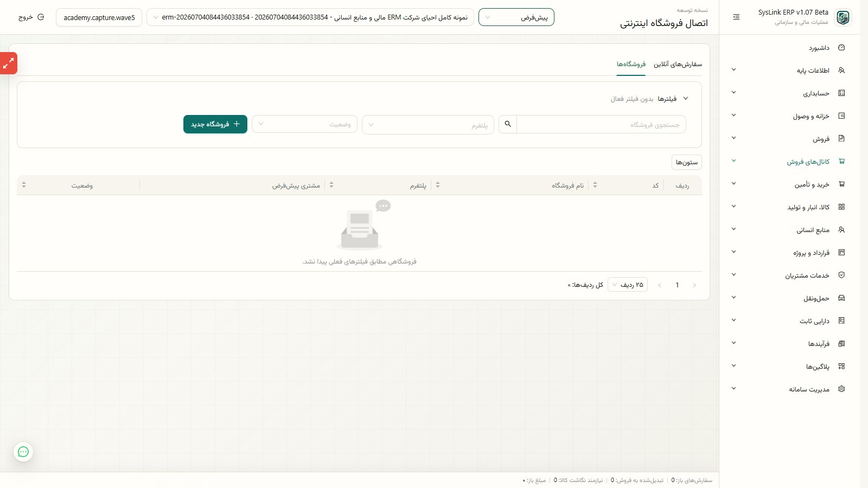This screenshot has width=868, height=488.
Task: Click مبلغ باز status bar entry
Action: [x=534, y=480]
